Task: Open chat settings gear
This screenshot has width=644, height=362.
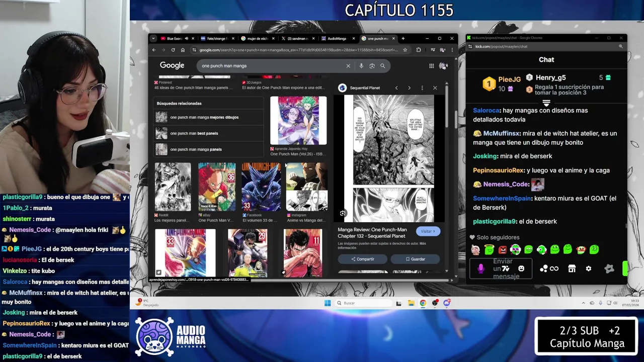Action: [x=589, y=269]
